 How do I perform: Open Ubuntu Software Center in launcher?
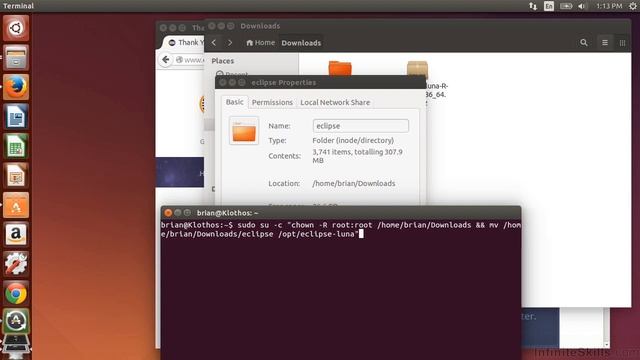point(16,205)
